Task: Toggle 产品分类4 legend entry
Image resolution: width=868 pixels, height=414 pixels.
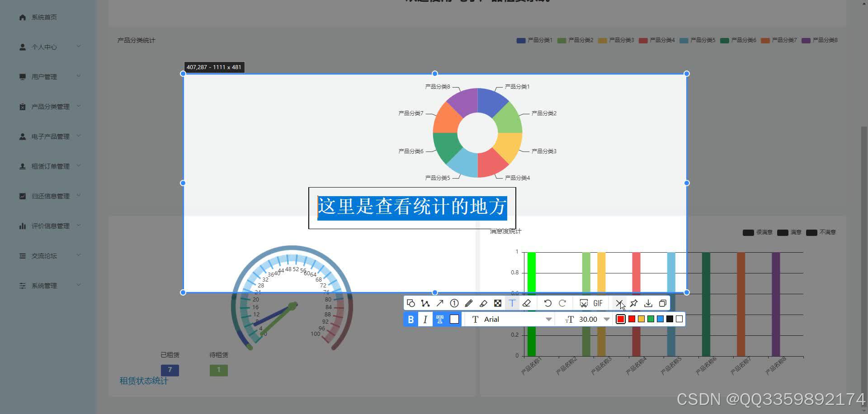Action: click(656, 40)
